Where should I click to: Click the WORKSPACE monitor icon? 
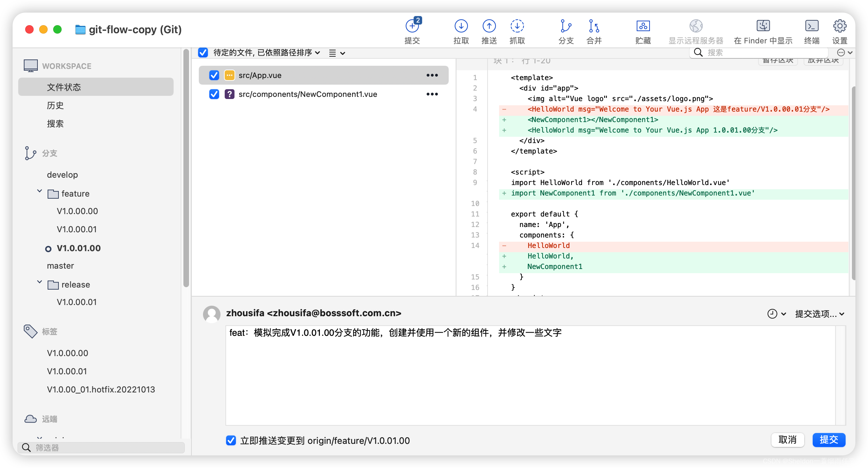pos(31,66)
